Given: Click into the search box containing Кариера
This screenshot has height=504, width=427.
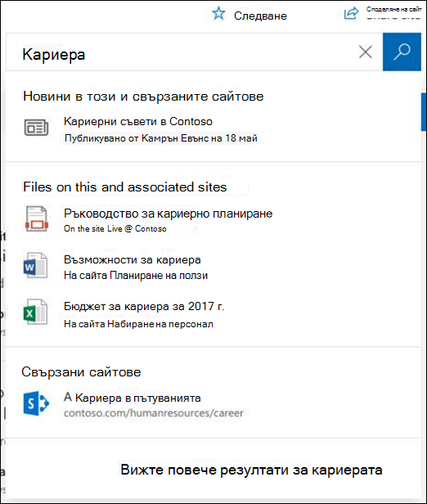Looking at the screenshot, I should coord(194,52).
